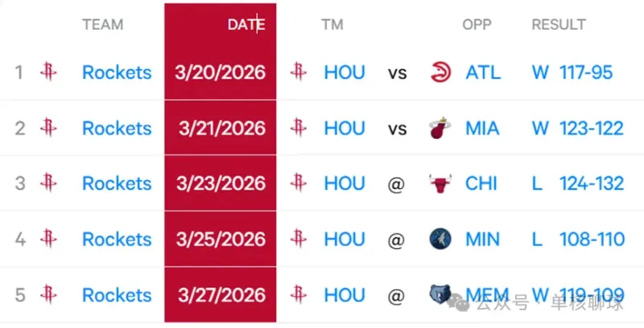
Task: Click the Chicago Bulls logo icon
Action: [x=440, y=183]
